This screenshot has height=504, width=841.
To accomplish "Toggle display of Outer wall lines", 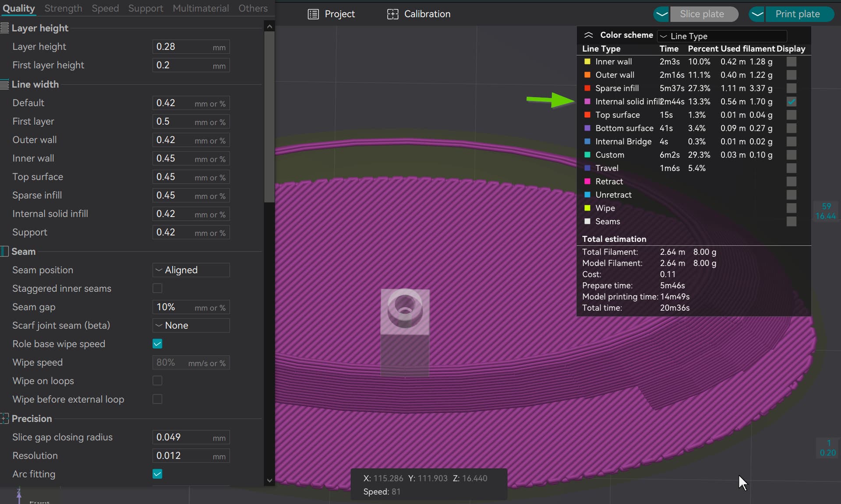I will (x=792, y=75).
